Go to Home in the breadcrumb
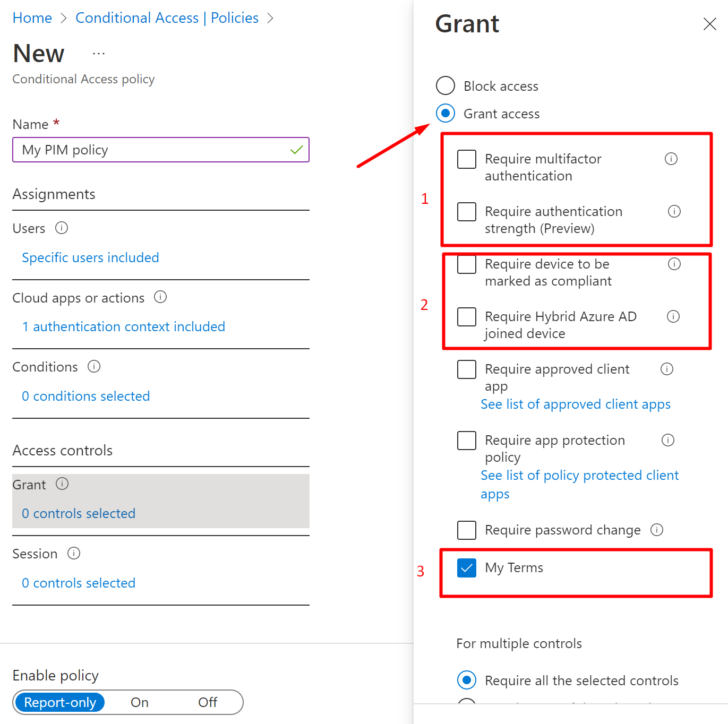The image size is (728, 724). [x=32, y=18]
